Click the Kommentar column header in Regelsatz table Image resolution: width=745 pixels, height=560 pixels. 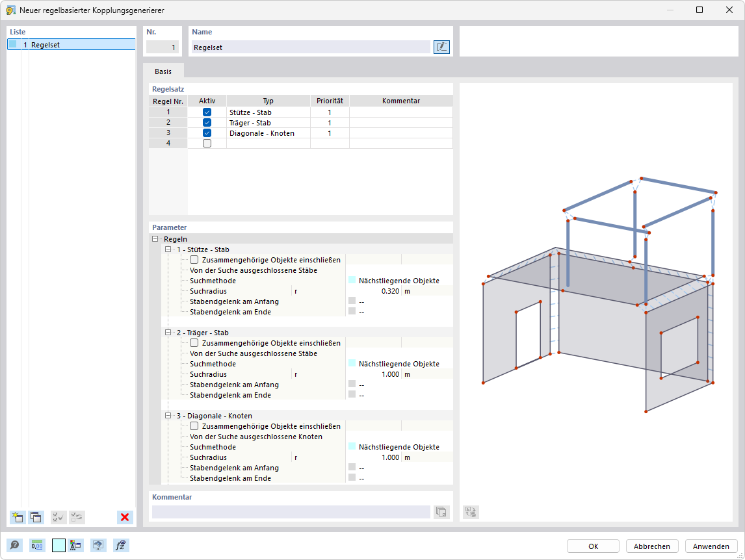tap(401, 101)
